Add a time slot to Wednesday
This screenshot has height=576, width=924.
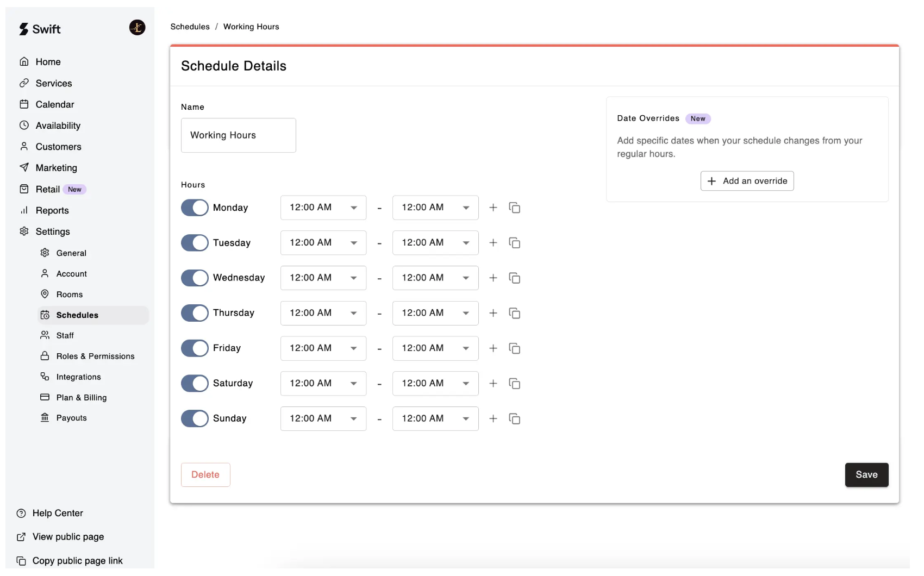coord(493,278)
